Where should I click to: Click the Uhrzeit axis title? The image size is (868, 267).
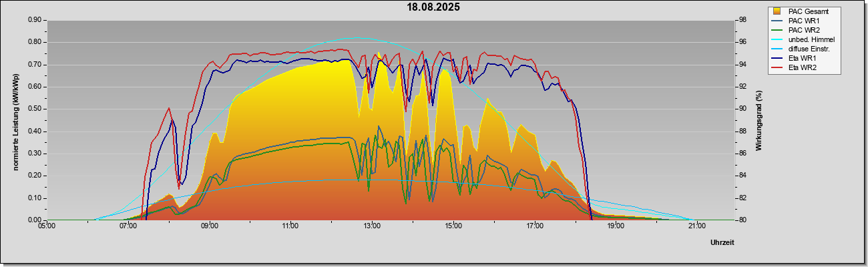click(x=722, y=243)
